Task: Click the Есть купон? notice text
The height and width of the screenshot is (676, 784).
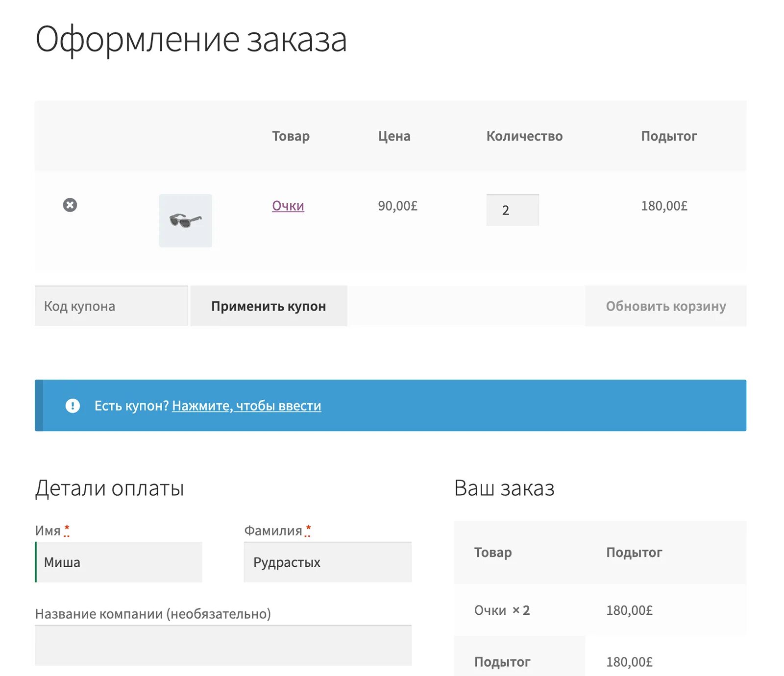Action: click(x=131, y=406)
